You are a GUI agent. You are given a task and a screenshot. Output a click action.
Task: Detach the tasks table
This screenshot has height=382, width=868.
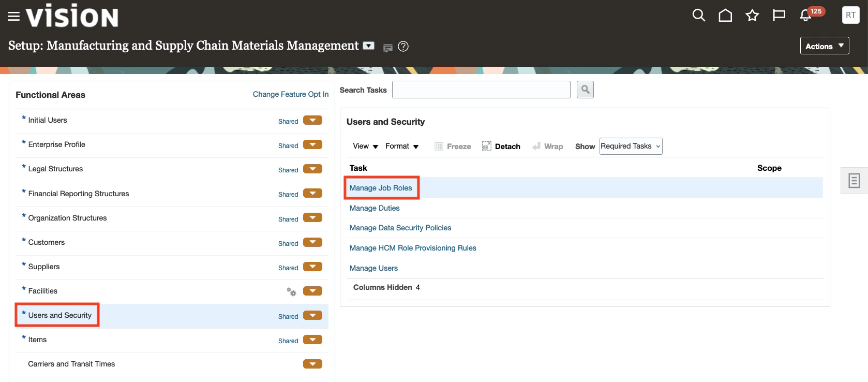(x=501, y=146)
